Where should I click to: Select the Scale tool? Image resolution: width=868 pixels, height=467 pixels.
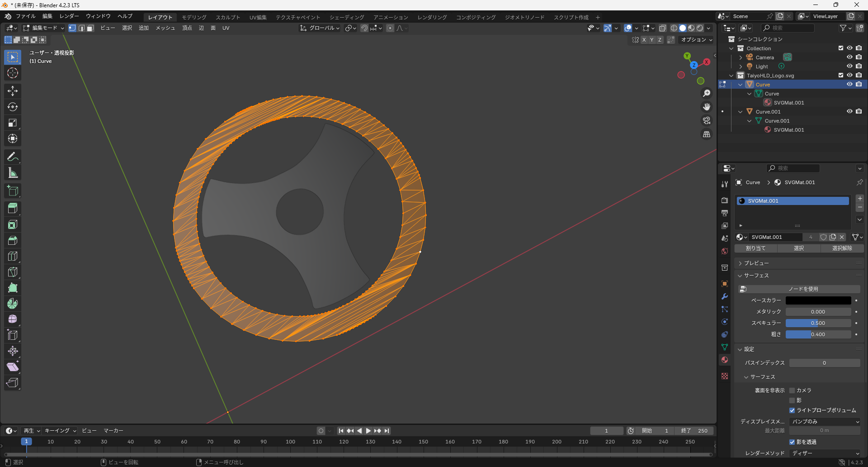coord(13,123)
